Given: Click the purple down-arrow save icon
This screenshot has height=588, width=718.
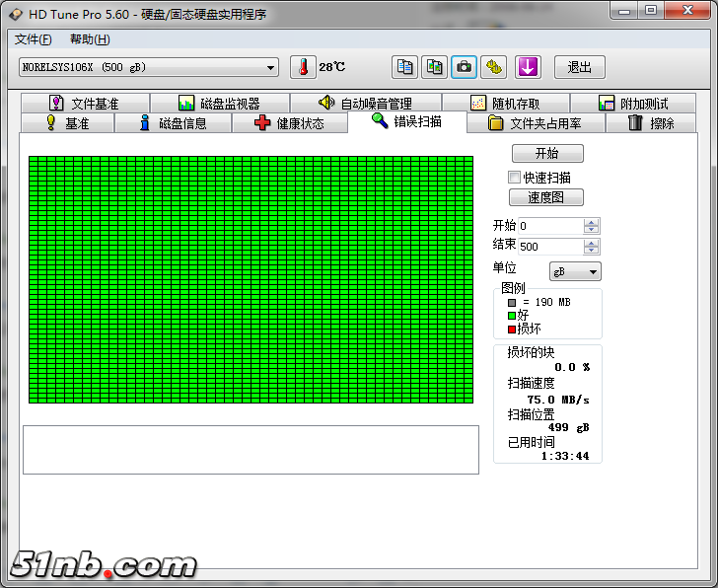Looking at the screenshot, I should point(529,67).
